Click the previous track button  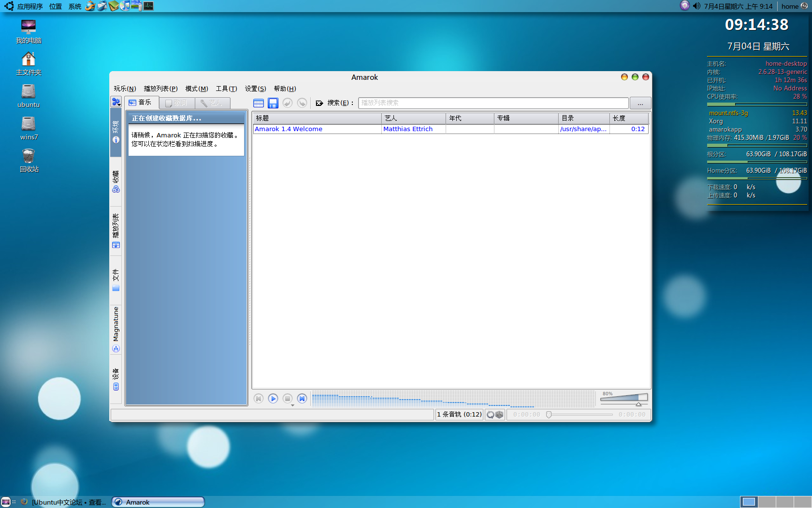259,399
